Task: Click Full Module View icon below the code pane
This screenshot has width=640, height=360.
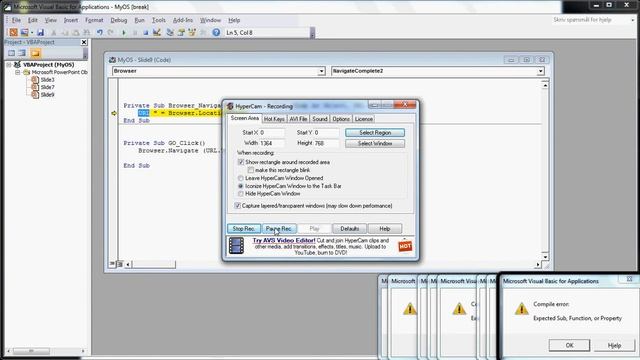Action: (120, 264)
